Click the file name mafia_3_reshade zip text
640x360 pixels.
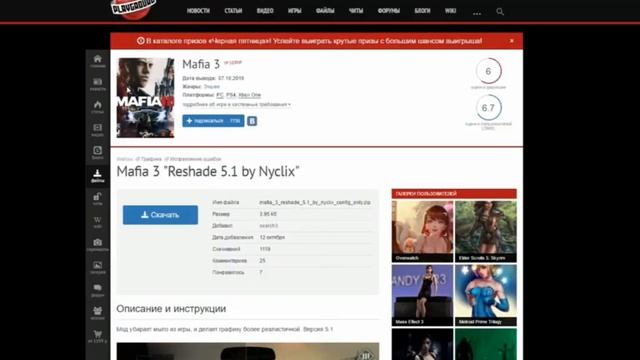315,202
